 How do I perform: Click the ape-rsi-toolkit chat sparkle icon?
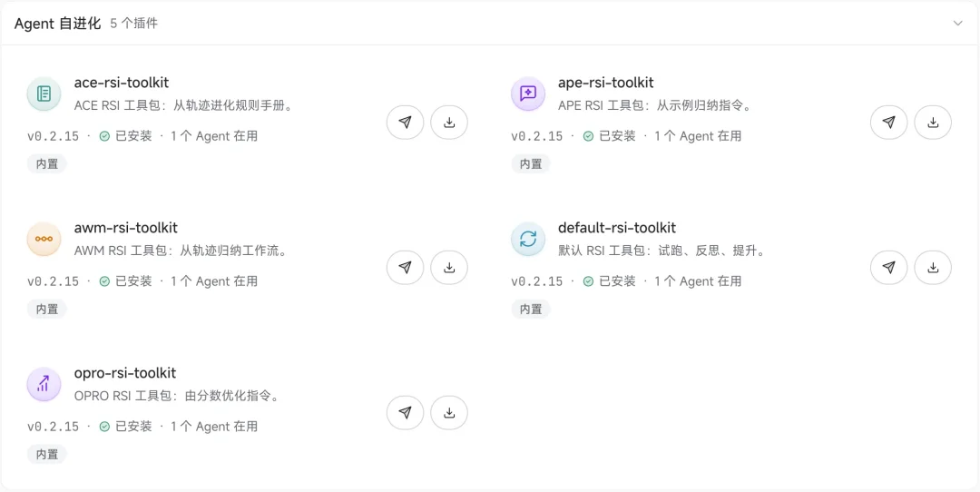(528, 93)
